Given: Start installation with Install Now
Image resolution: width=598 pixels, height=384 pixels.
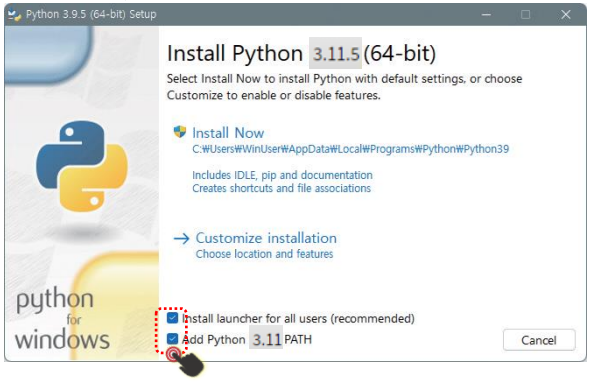Looking at the screenshot, I should (228, 133).
